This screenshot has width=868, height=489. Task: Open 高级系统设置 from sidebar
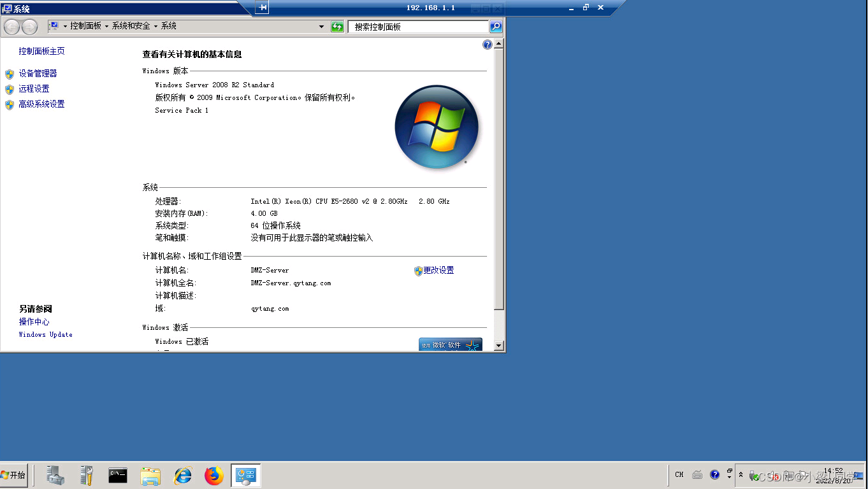pos(41,104)
